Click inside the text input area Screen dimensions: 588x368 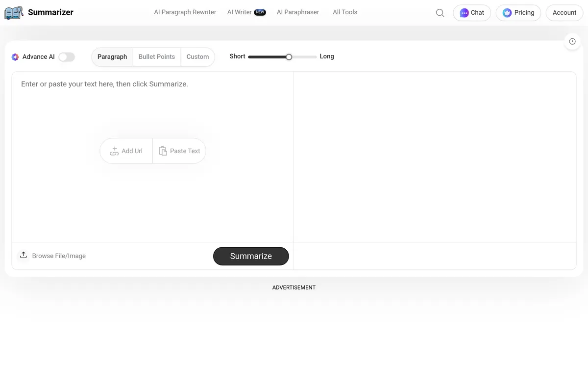[152, 196]
